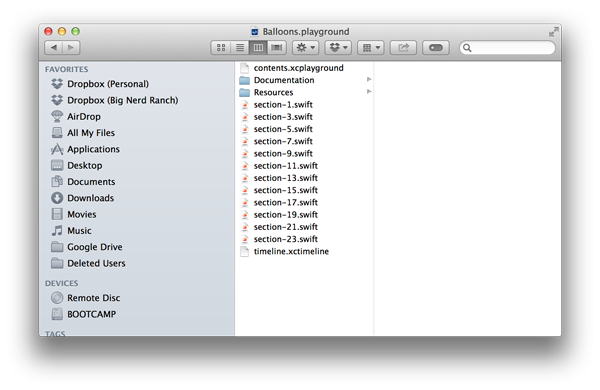Go back with the left arrow
Screen dimensions: 600x390
tap(54, 47)
